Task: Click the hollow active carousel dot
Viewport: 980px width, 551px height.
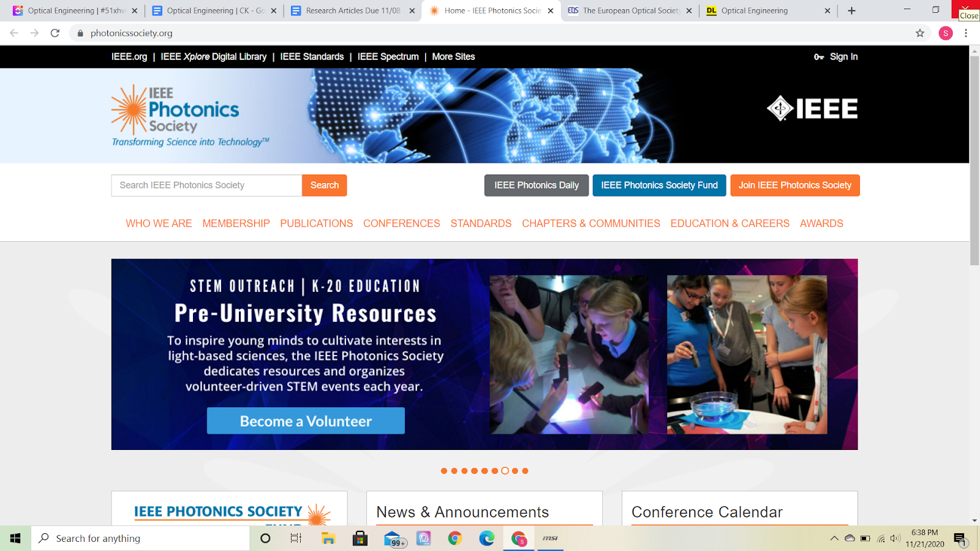Action: click(x=505, y=471)
